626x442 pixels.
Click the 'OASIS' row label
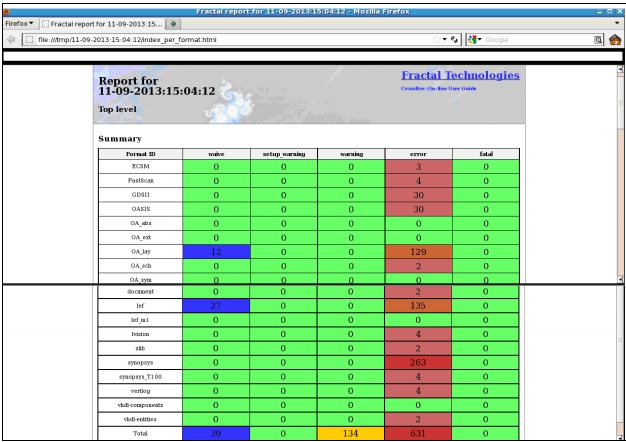point(141,209)
